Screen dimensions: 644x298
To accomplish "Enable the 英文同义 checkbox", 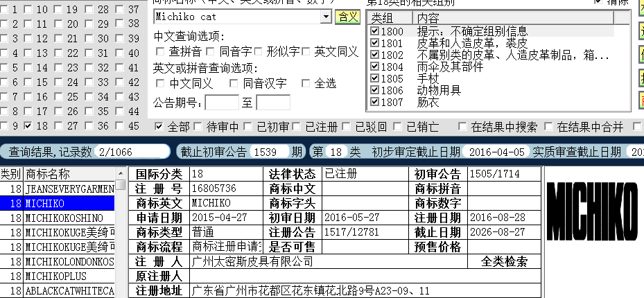I will [x=306, y=52].
